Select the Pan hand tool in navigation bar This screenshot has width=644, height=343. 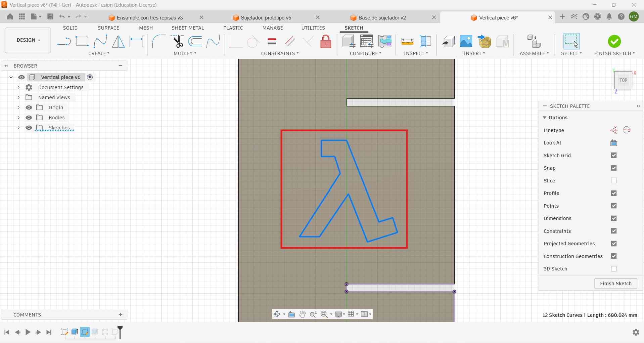tap(302, 314)
